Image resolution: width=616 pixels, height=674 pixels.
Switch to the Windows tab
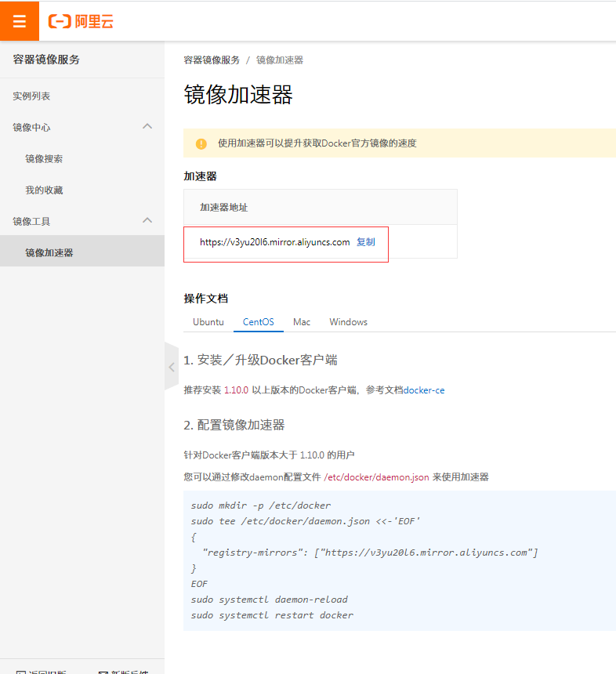point(348,322)
